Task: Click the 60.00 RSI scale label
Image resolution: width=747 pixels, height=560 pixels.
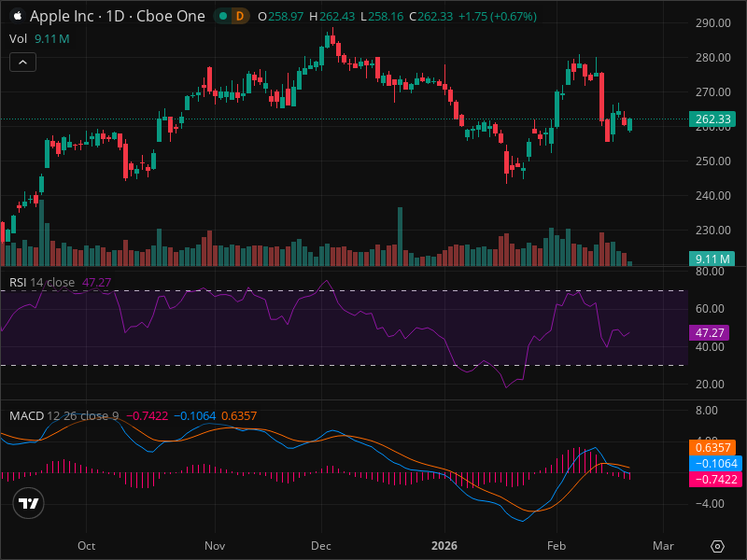Action: (x=710, y=309)
